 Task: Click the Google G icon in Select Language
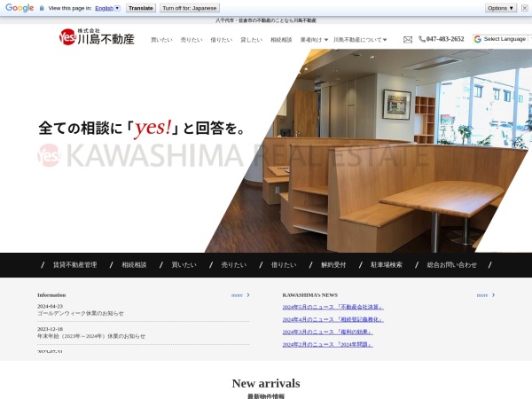(x=478, y=39)
